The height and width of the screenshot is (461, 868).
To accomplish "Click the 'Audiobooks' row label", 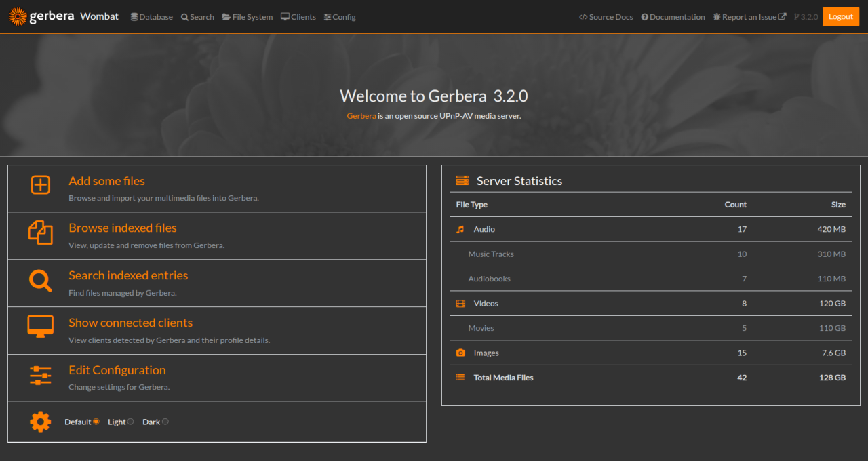I will coord(489,279).
